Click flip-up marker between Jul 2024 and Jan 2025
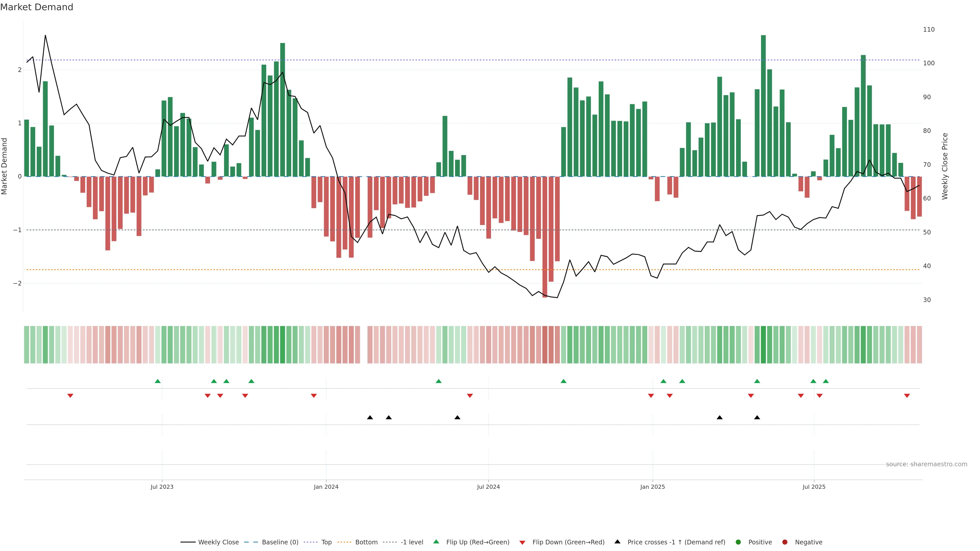Image resolution: width=980 pixels, height=551 pixels. click(x=563, y=381)
